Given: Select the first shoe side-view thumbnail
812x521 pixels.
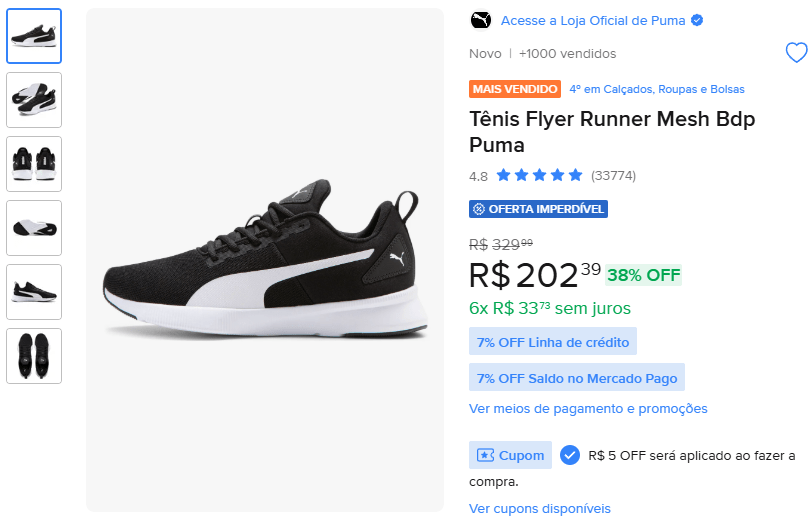Looking at the screenshot, I should pyautogui.click(x=34, y=36).
